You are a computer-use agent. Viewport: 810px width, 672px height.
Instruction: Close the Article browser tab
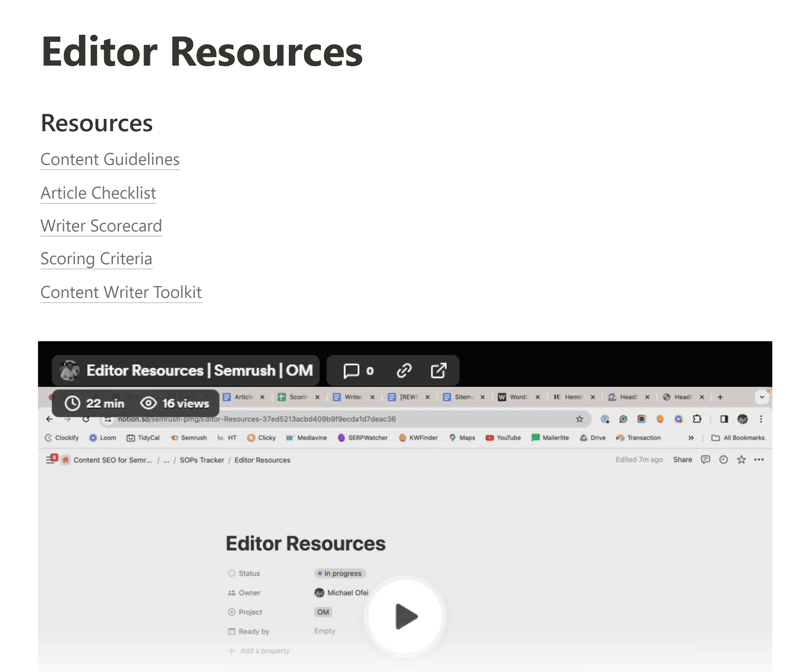pyautogui.click(x=262, y=397)
